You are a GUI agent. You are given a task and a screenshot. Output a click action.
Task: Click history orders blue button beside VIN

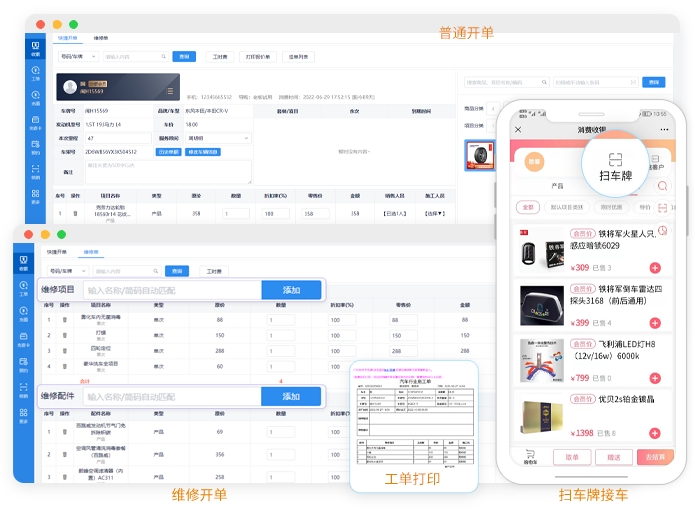(x=168, y=152)
